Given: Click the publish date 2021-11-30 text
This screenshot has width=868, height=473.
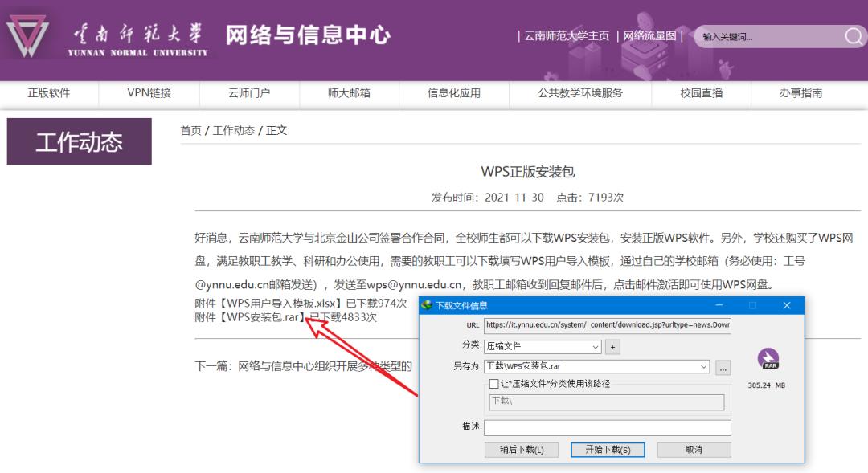Looking at the screenshot, I should (x=514, y=198).
